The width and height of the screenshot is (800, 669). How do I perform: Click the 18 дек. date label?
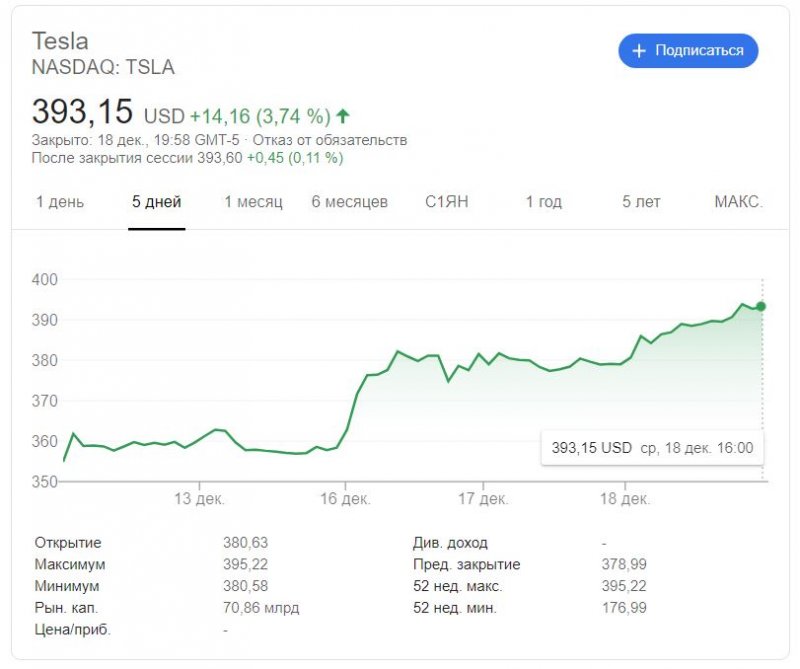[x=626, y=498]
